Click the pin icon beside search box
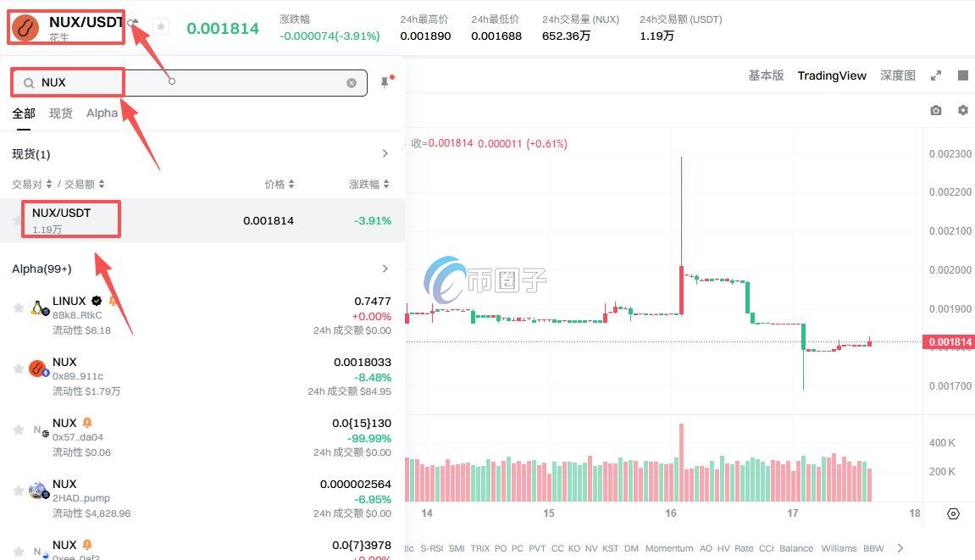Viewport: 975px width, 560px height. click(x=385, y=82)
